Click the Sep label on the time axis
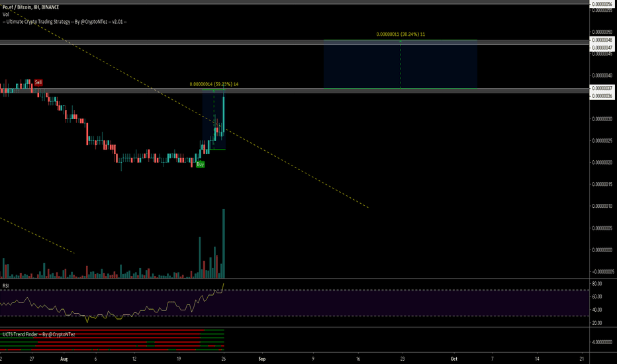 pos(261,359)
